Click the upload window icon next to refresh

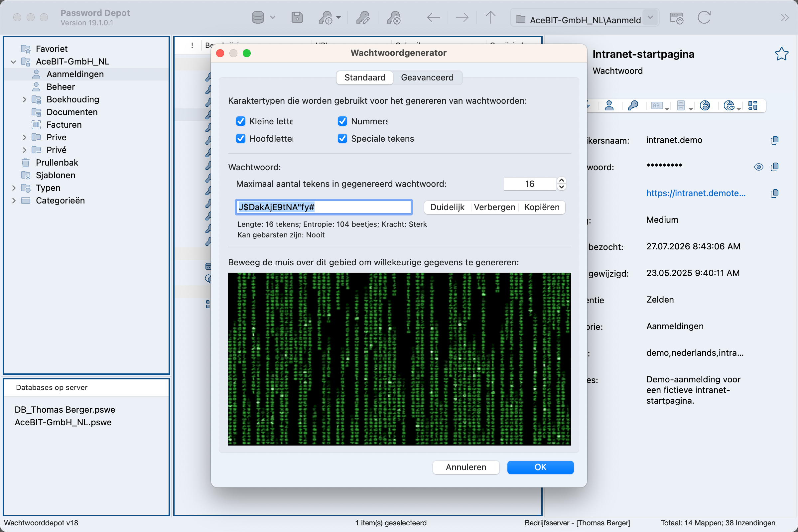676,18
